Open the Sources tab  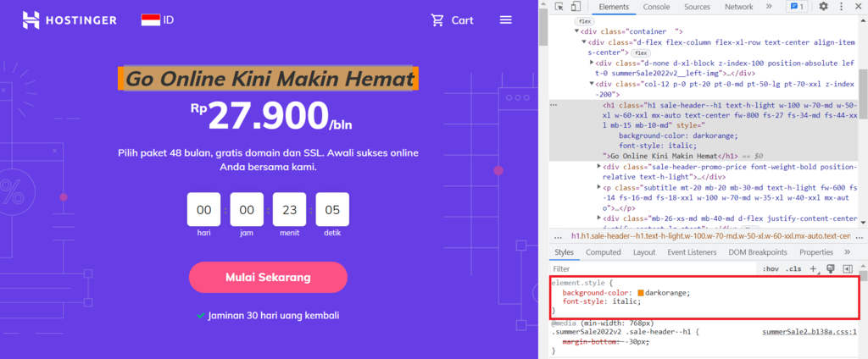click(697, 7)
